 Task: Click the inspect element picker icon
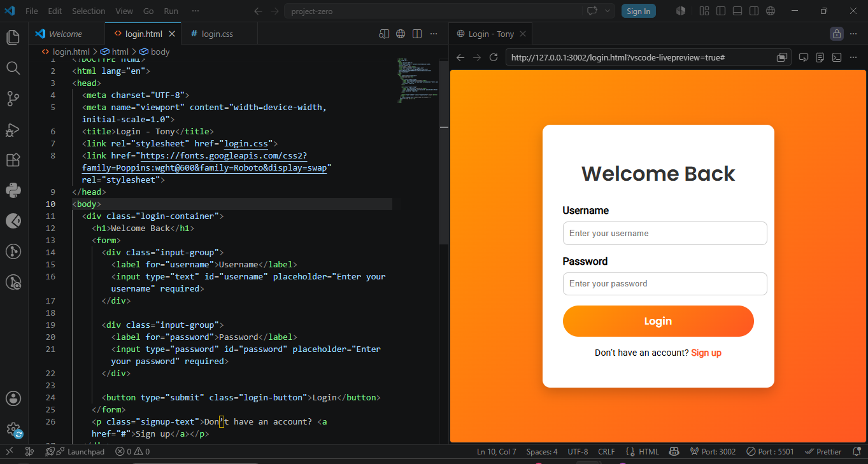tap(804, 57)
